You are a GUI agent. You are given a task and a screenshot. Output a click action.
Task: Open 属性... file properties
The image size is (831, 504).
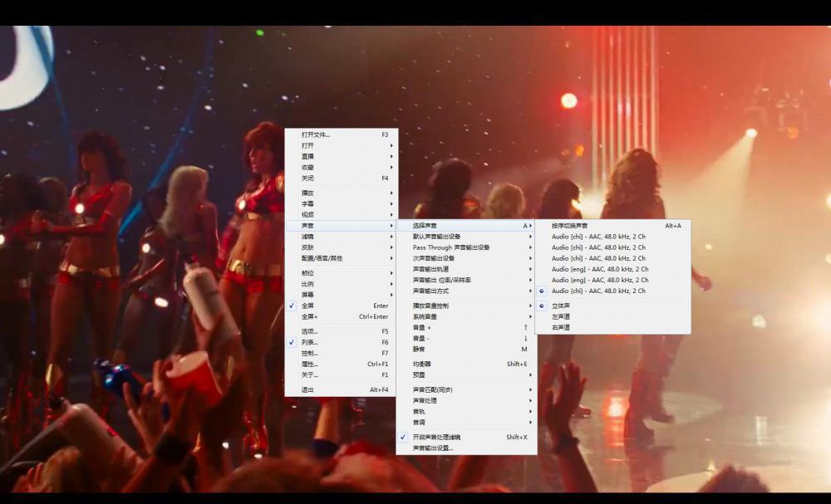pyautogui.click(x=342, y=364)
